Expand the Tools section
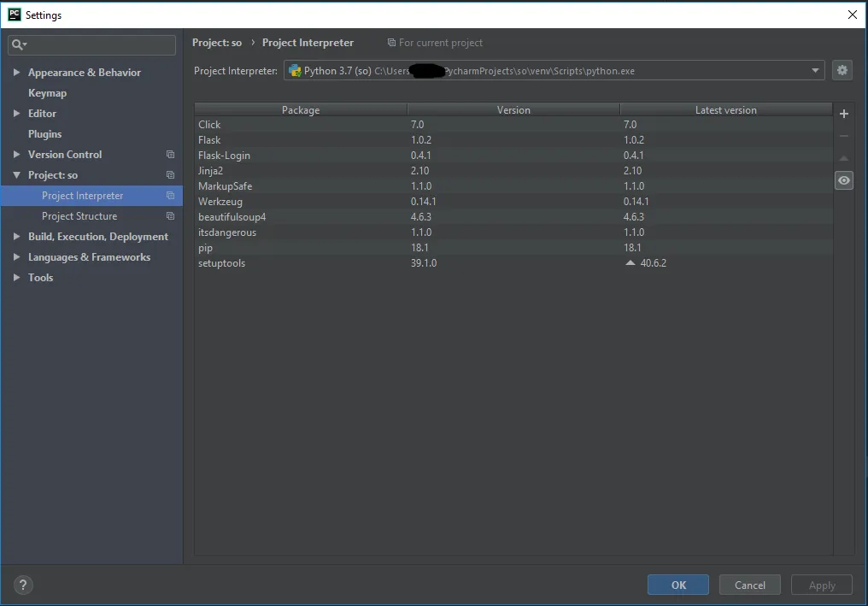Screen dimensions: 868x606 coord(16,278)
